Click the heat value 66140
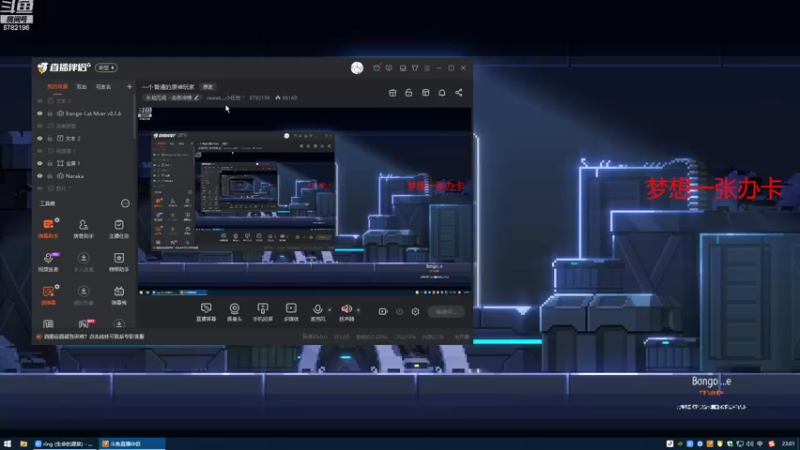 click(286, 97)
